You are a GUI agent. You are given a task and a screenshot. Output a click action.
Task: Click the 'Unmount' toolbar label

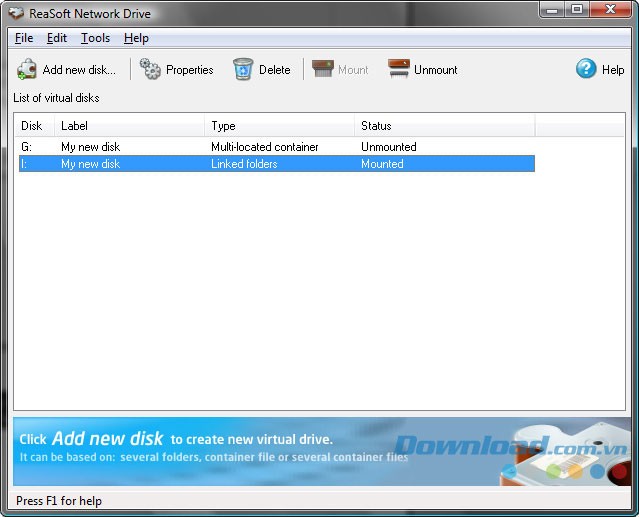[436, 70]
